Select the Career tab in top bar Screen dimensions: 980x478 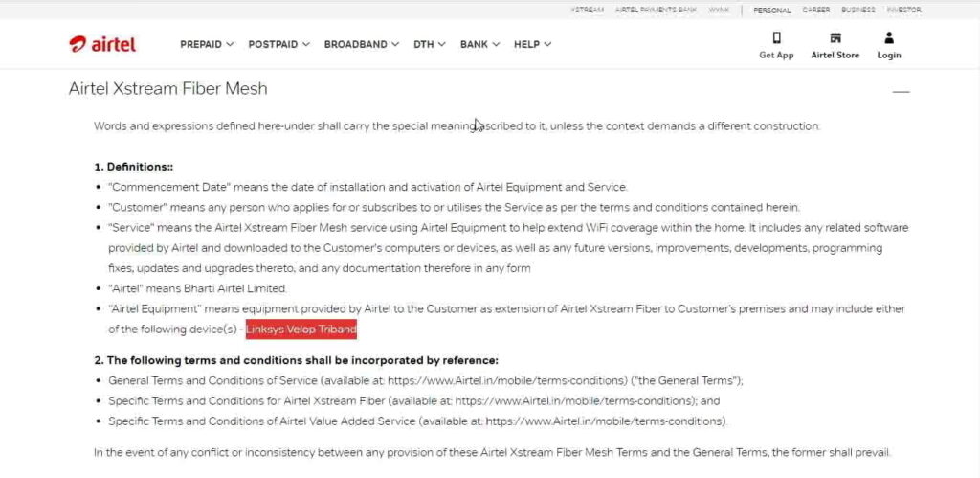pyautogui.click(x=816, y=10)
